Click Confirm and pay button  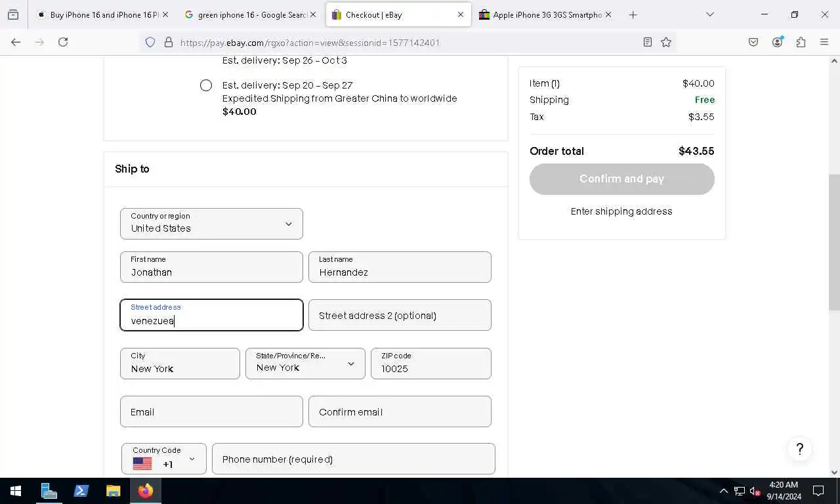pos(622,178)
